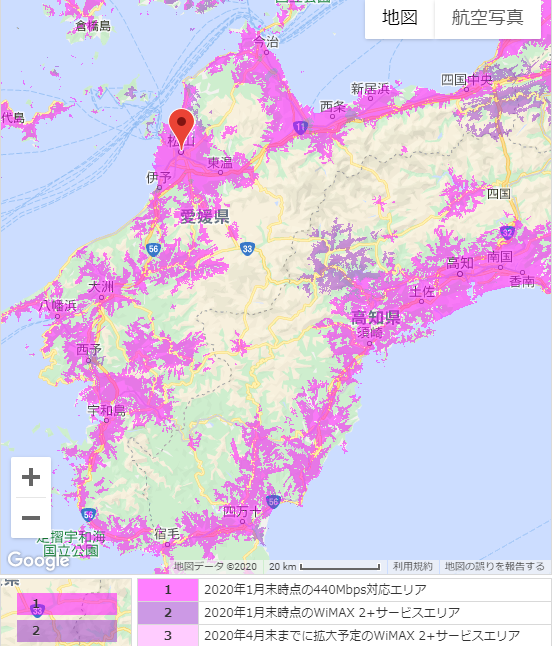This screenshot has height=646, width=552.
Task: Click route 11 highway shield
Action: (x=301, y=127)
